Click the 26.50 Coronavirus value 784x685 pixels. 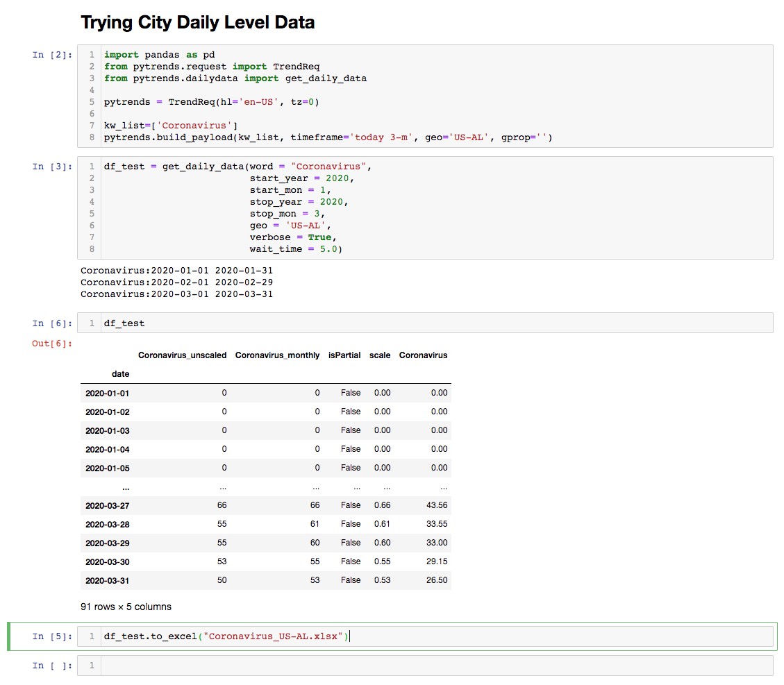(437, 580)
